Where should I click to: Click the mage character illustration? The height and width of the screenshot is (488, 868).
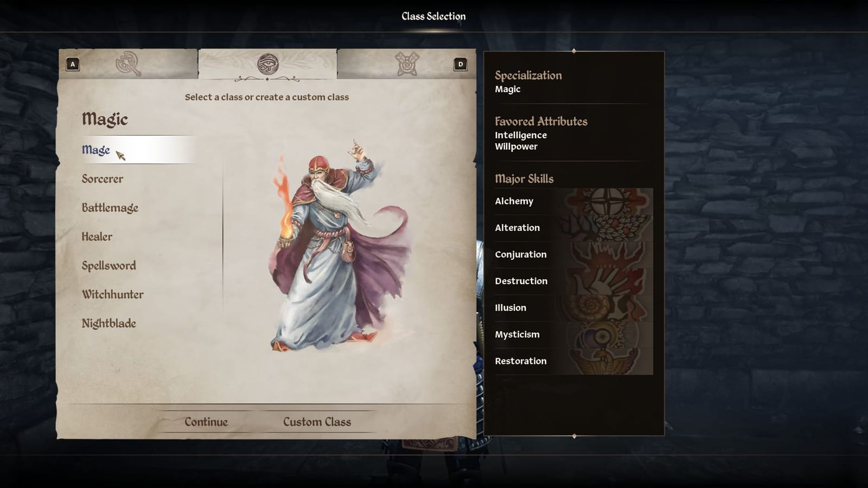click(x=340, y=247)
